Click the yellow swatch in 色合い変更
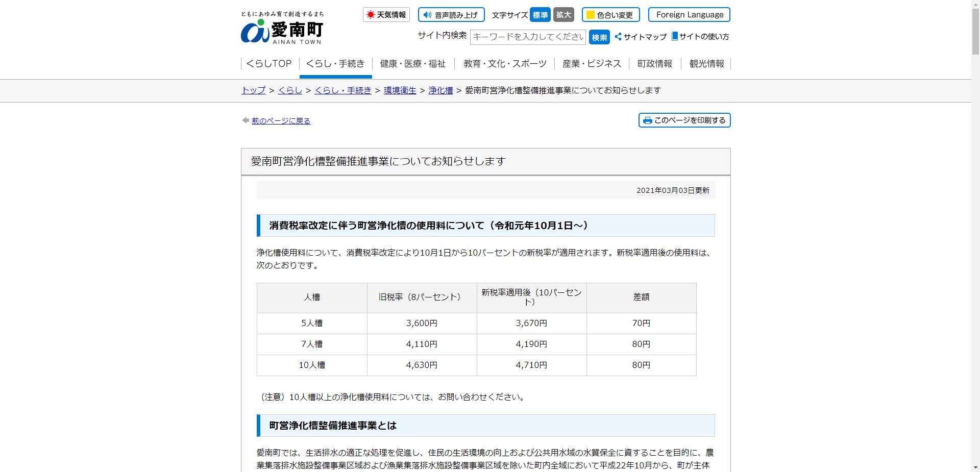The image size is (980, 472). (x=589, y=15)
